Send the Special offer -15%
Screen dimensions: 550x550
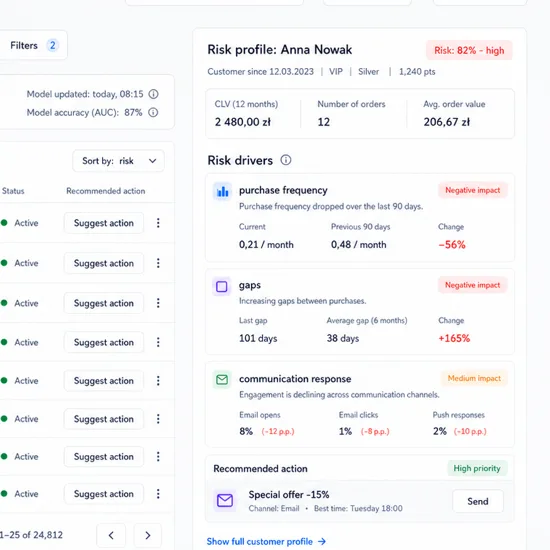[x=478, y=501]
